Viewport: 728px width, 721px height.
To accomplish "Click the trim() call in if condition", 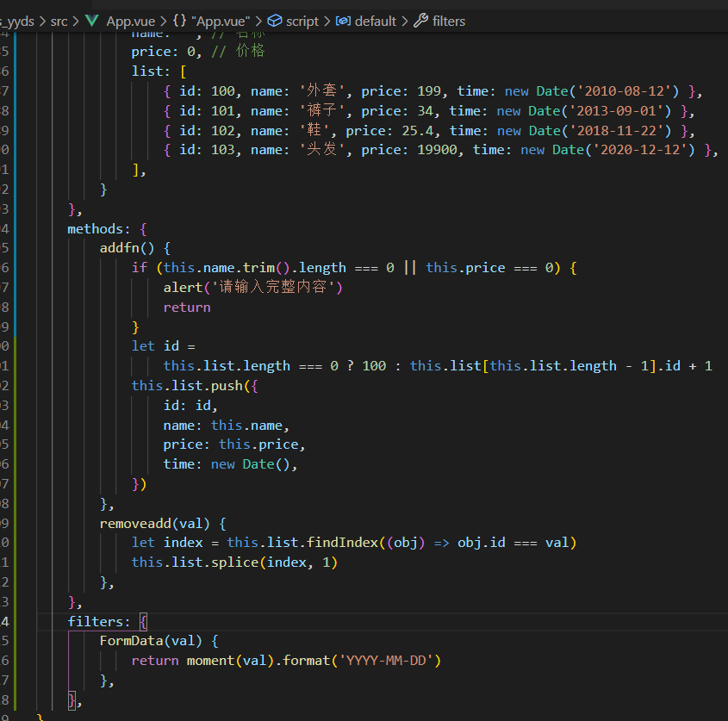I will [266, 268].
